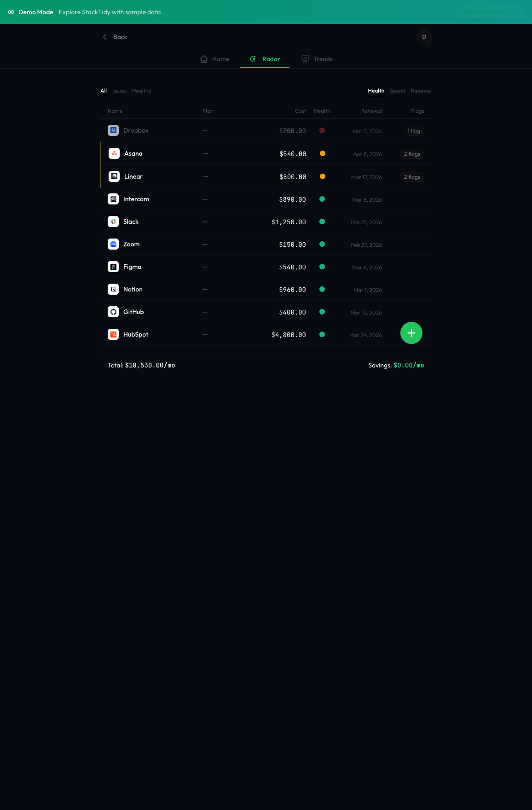Click the Figma row name

coord(132,267)
